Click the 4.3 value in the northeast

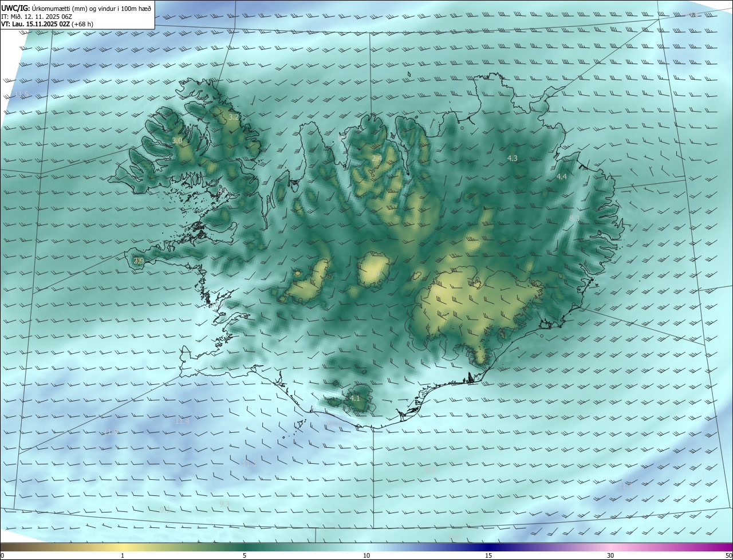513,158
